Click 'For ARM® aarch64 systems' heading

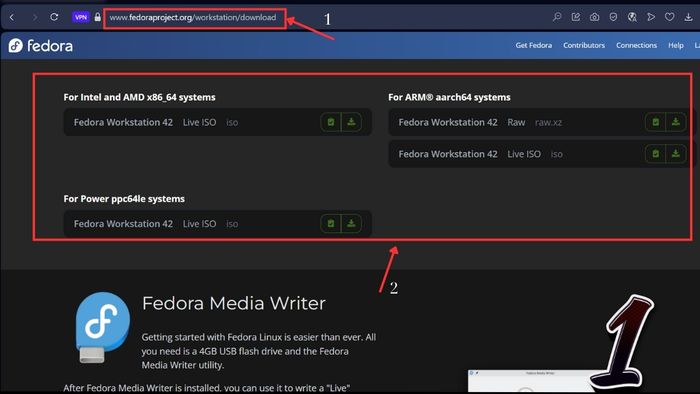[x=449, y=97]
